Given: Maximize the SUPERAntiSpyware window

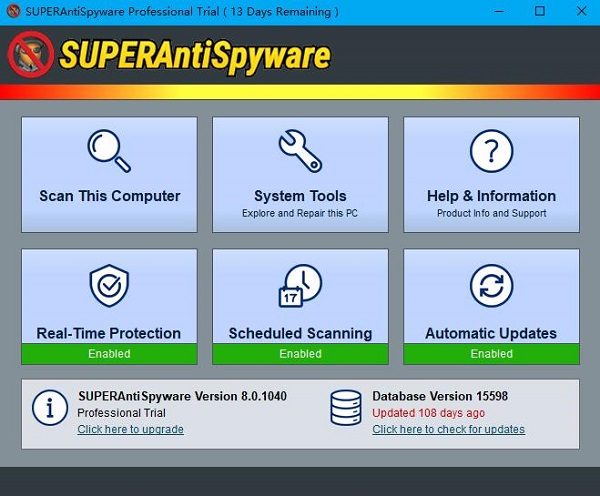Looking at the screenshot, I should [540, 11].
